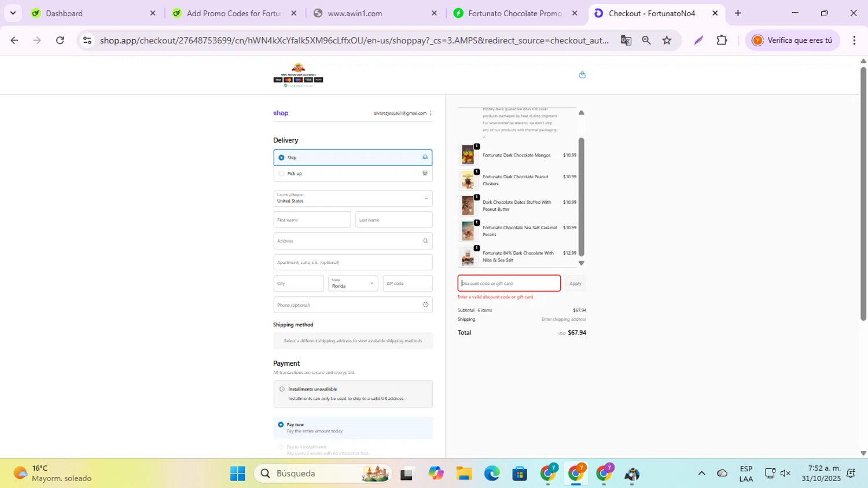Open the clock and date panel
This screenshot has height=488, width=868.
(821, 474)
